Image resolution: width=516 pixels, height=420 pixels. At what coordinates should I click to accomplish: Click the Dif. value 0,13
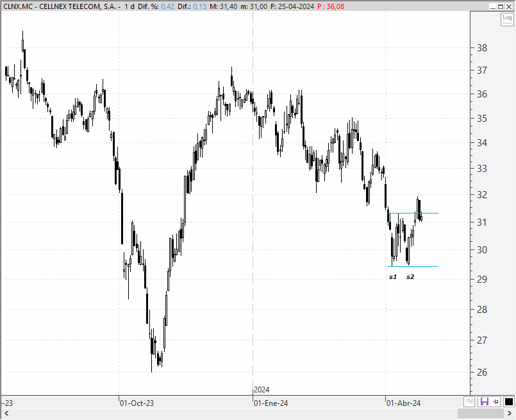coord(200,6)
